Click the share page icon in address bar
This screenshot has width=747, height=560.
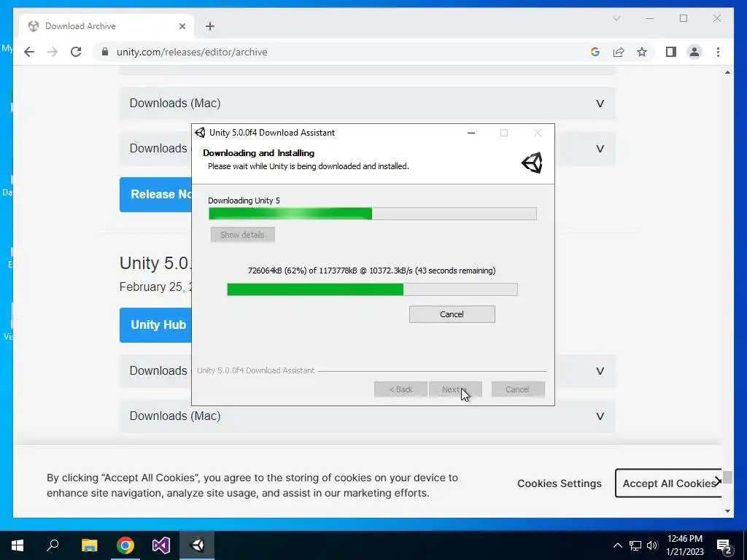619,52
